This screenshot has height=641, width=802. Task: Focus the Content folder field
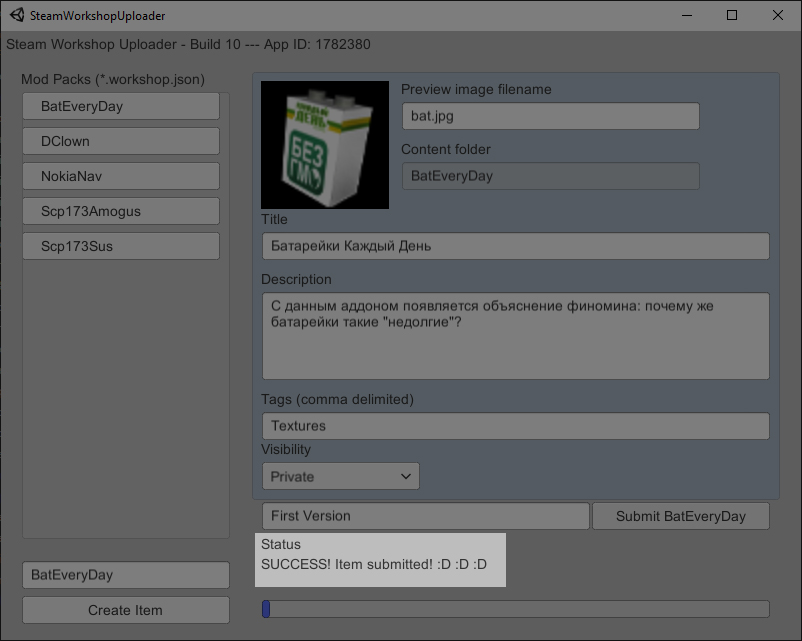pyautogui.click(x=550, y=176)
